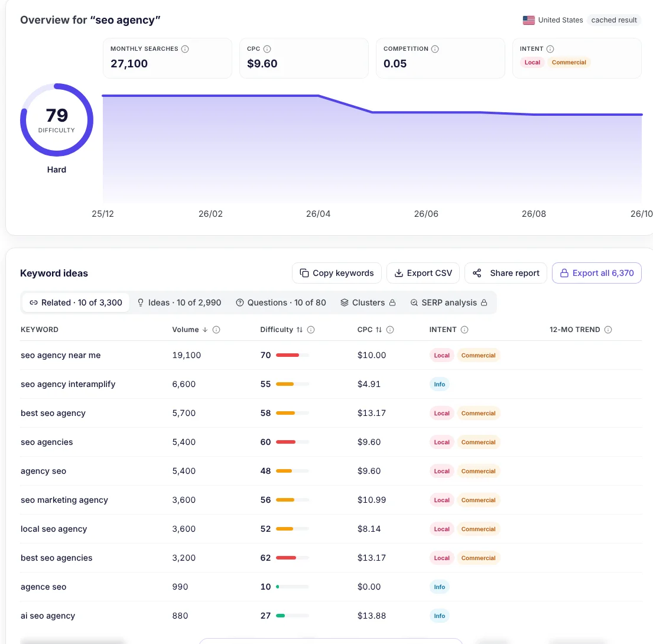Click the Difficulty sort arrows icon

[300, 330]
